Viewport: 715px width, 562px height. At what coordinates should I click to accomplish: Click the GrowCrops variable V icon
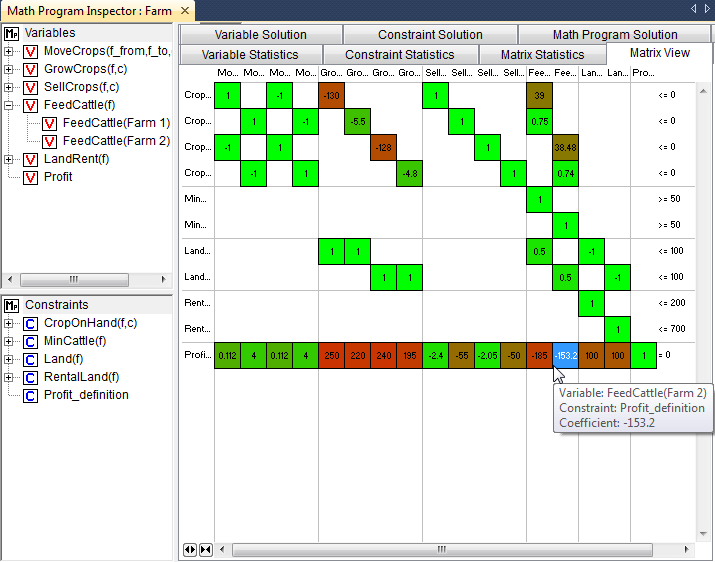(x=30, y=69)
